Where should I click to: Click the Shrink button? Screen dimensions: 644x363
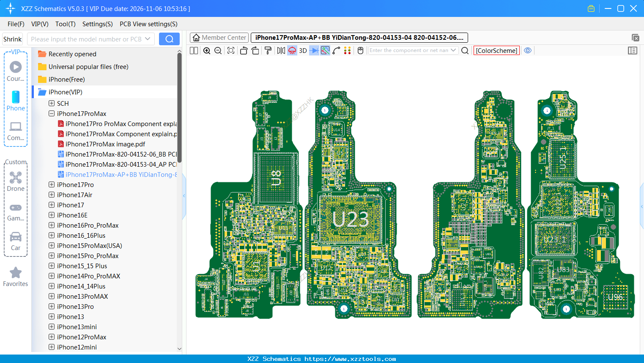click(12, 39)
